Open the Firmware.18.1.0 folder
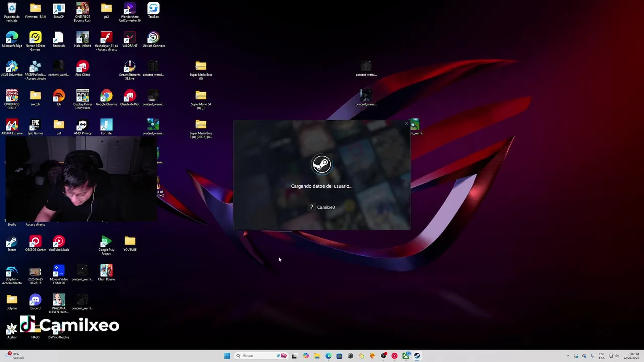Image resolution: width=644 pixels, height=362 pixels. (35, 11)
